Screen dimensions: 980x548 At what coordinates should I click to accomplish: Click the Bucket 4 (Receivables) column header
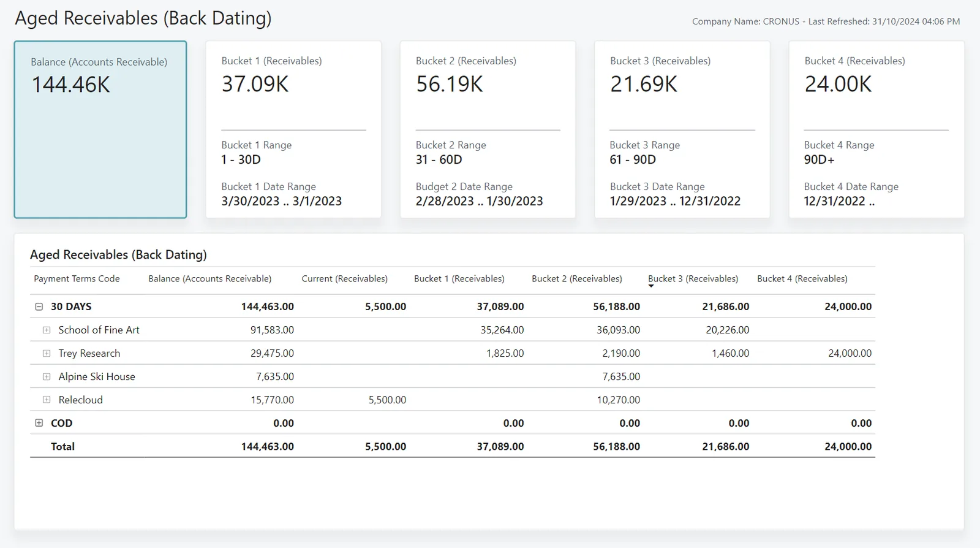pos(802,279)
